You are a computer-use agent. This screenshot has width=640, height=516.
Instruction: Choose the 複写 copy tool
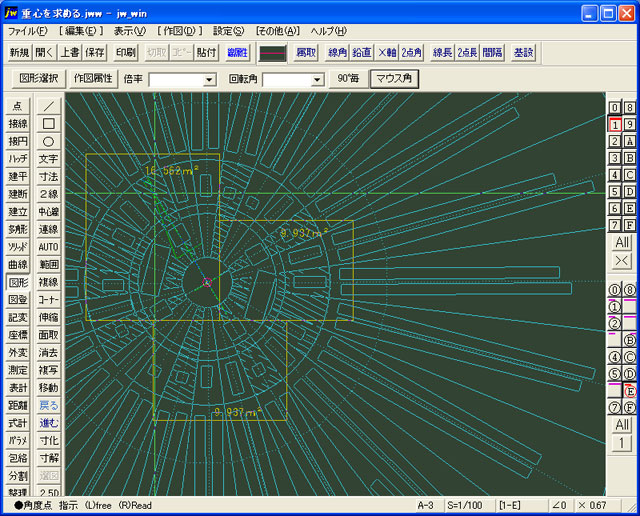[x=48, y=370]
